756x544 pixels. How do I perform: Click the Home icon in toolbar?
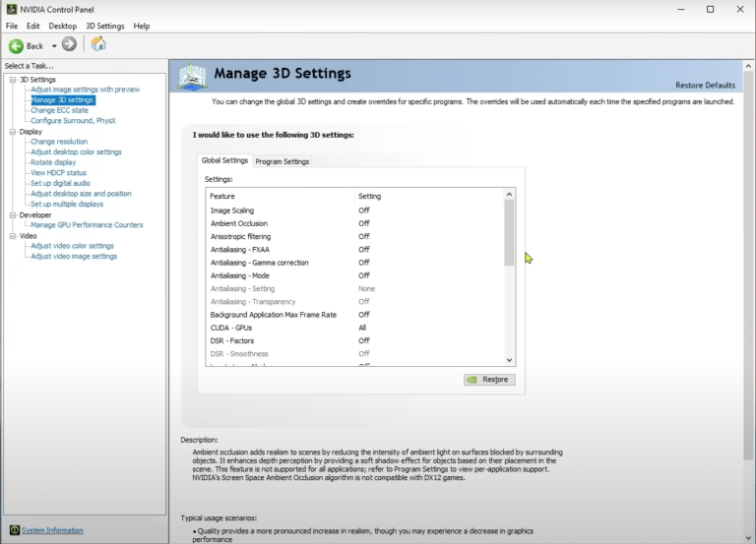[x=98, y=44]
